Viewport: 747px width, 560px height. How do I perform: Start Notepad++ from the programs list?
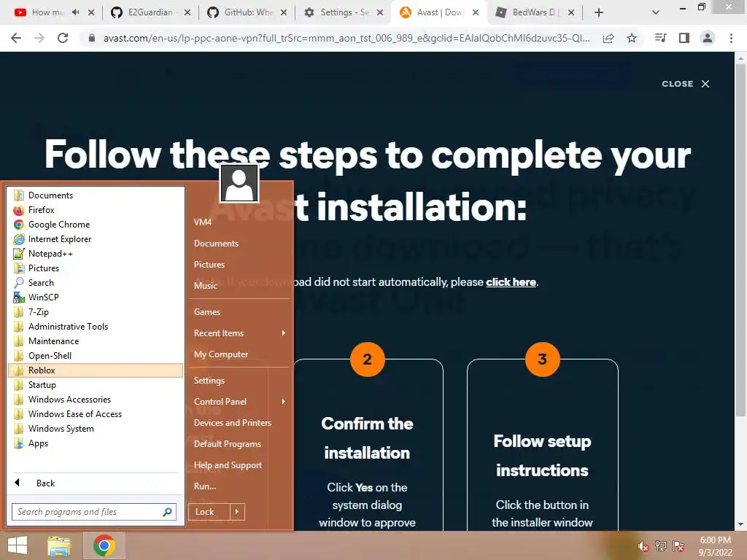tap(96, 253)
